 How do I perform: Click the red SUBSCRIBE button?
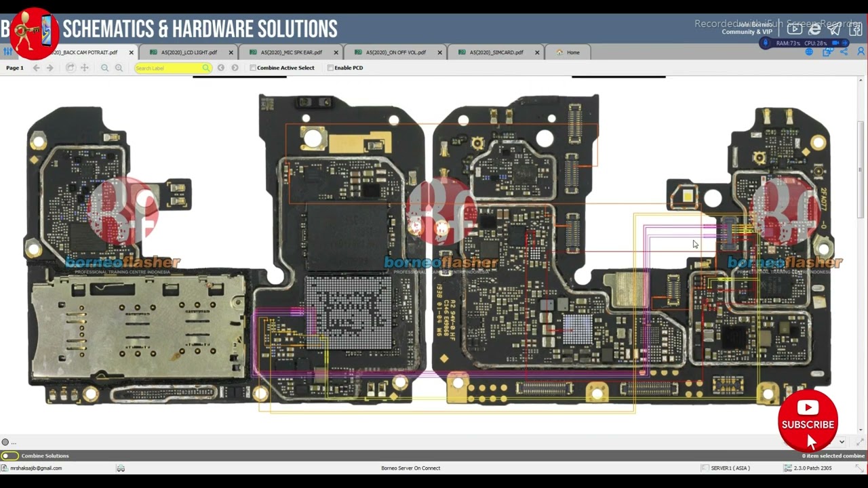coord(808,421)
